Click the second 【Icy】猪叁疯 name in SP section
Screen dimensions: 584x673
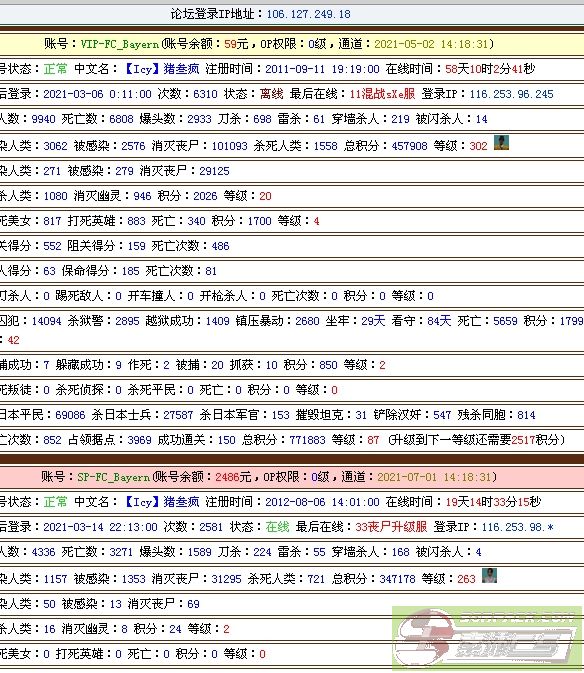[x=161, y=502]
